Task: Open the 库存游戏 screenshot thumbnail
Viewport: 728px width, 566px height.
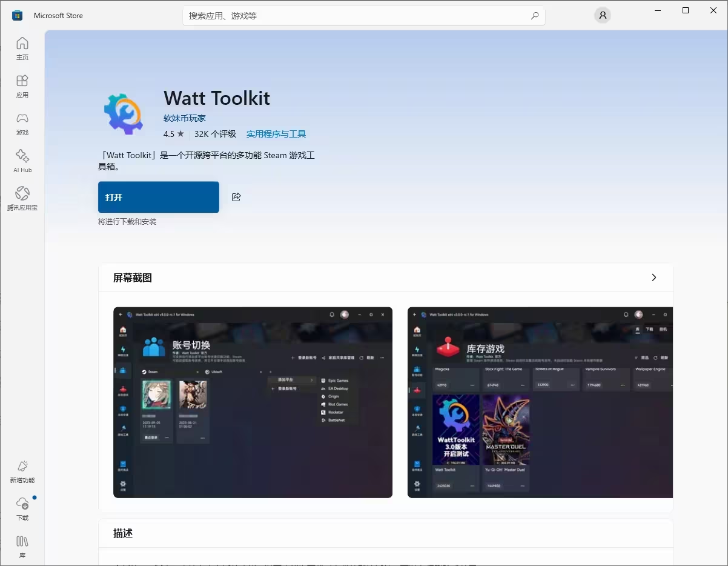Action: point(540,402)
